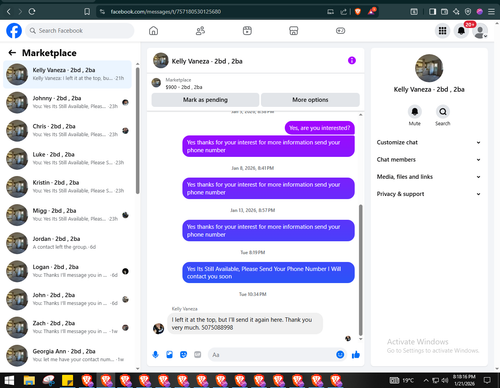500x388 pixels.
Task: Click the Aa message input field
Action: pyautogui.click(x=272, y=355)
